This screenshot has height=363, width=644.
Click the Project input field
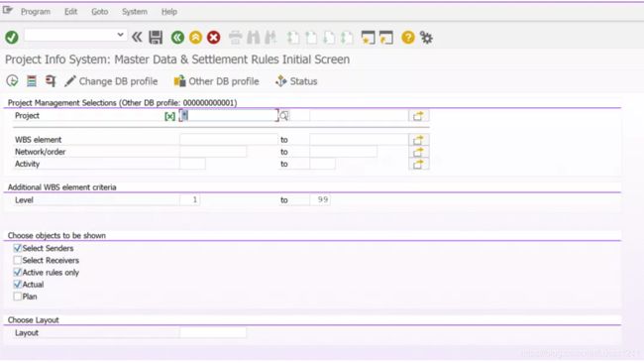[229, 115]
